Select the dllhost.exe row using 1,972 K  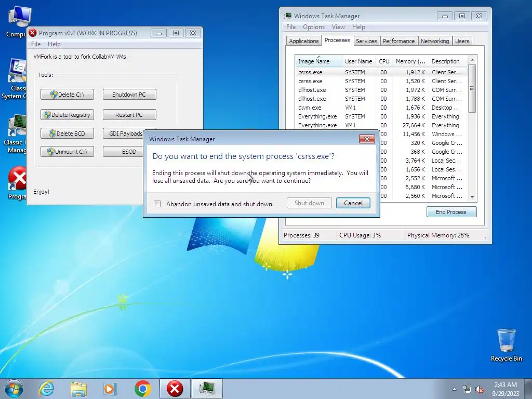pyautogui.click(x=381, y=90)
